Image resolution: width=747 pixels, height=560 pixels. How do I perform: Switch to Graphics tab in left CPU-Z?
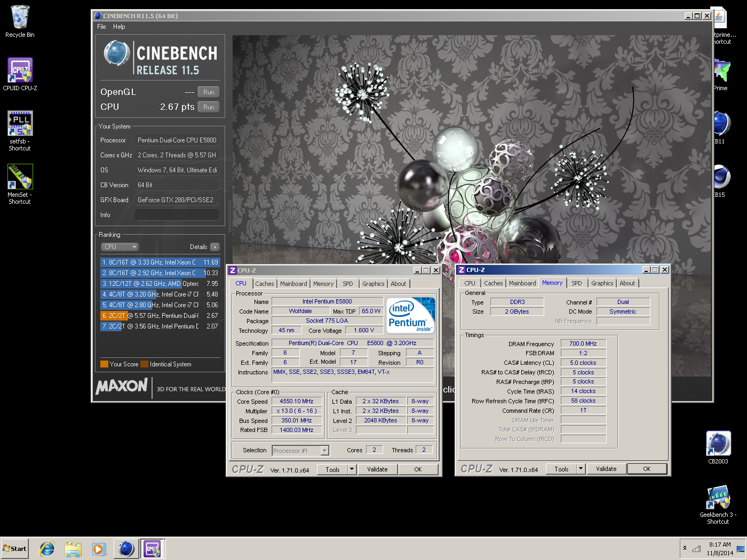pos(373,284)
